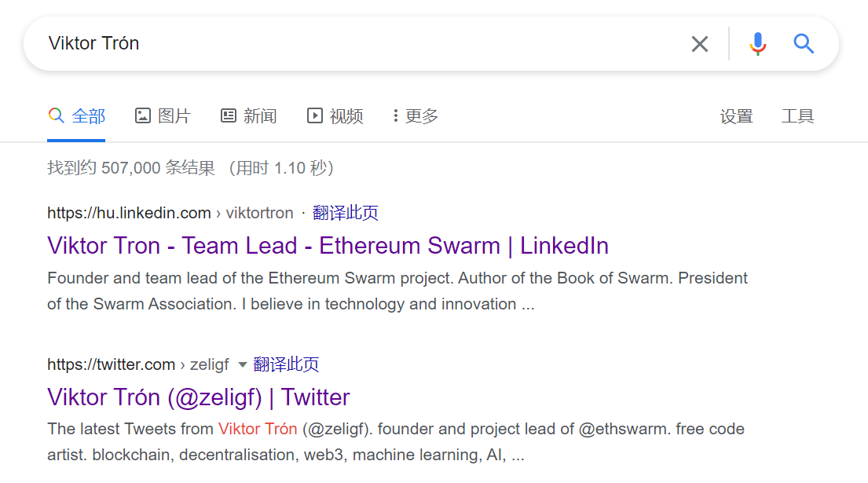Click the search field containing Viktor Trón

coord(353,44)
